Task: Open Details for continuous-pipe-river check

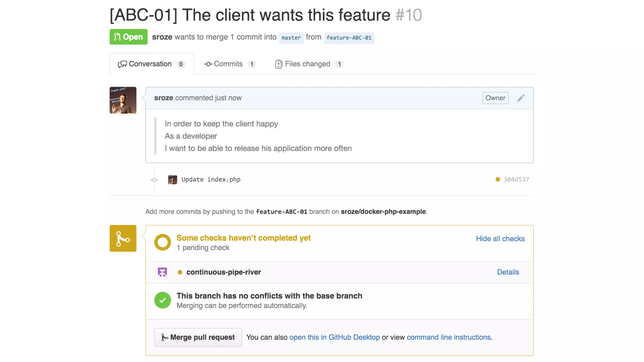Action: tap(508, 272)
